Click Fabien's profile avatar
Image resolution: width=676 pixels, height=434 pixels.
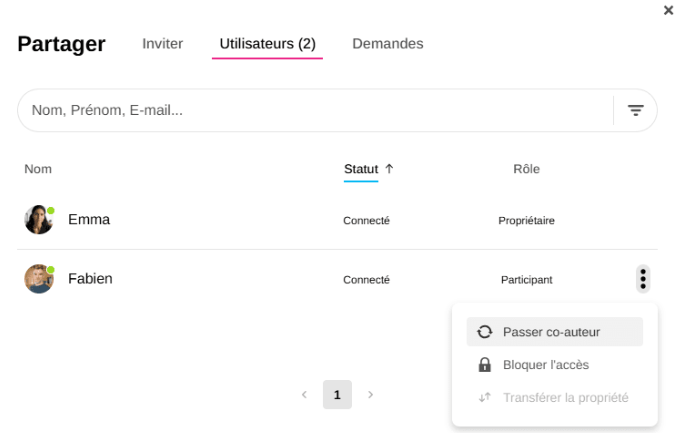click(x=38, y=279)
